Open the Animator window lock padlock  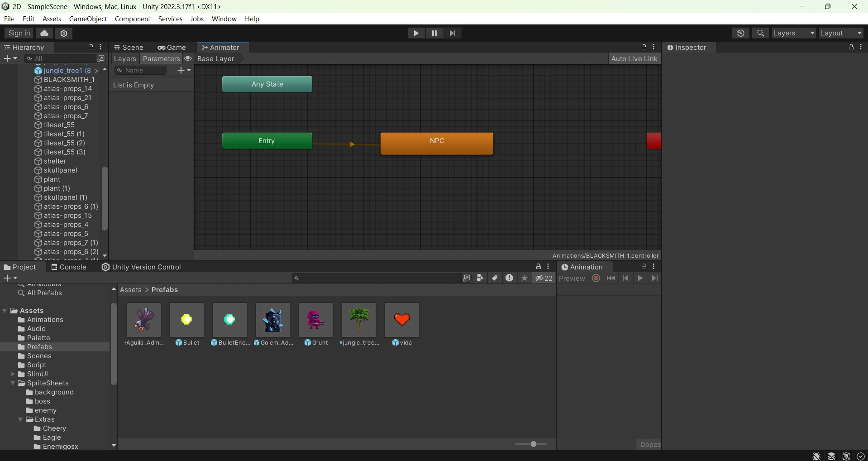pyautogui.click(x=644, y=47)
